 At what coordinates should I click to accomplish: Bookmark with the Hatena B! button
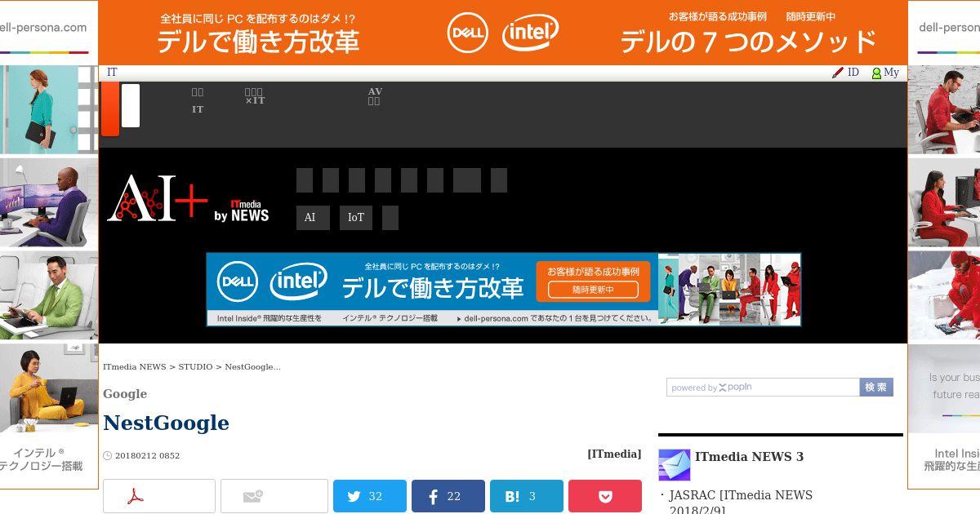527,496
